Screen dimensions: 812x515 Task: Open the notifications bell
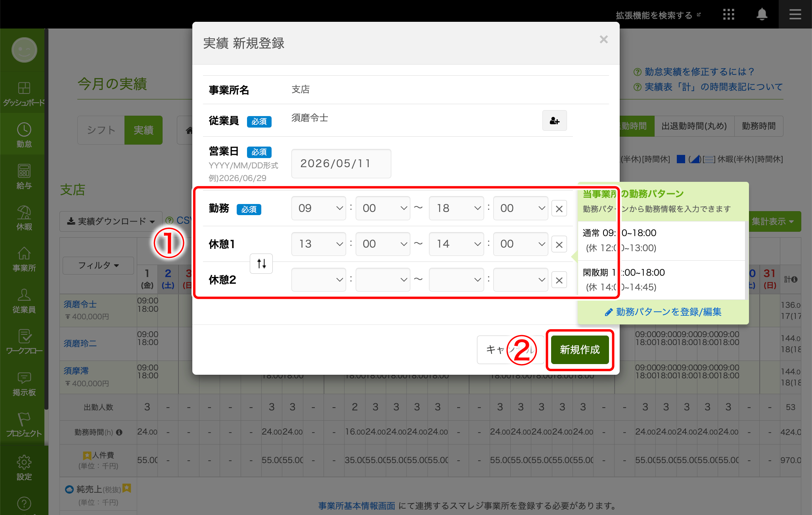[x=762, y=15]
